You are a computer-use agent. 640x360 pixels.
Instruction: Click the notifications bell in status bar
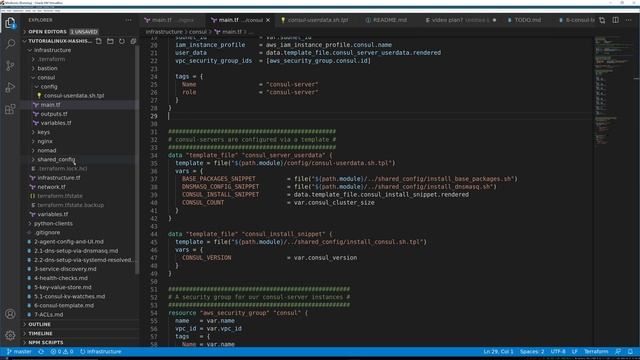(x=630, y=351)
